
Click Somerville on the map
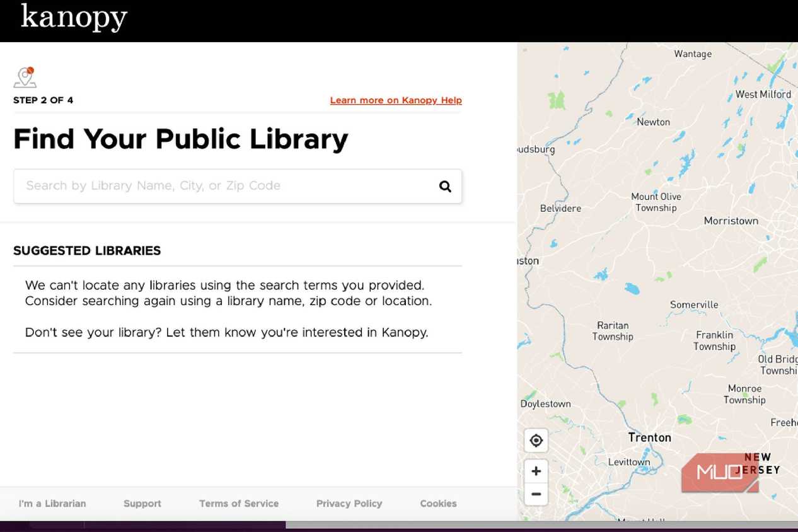point(694,304)
